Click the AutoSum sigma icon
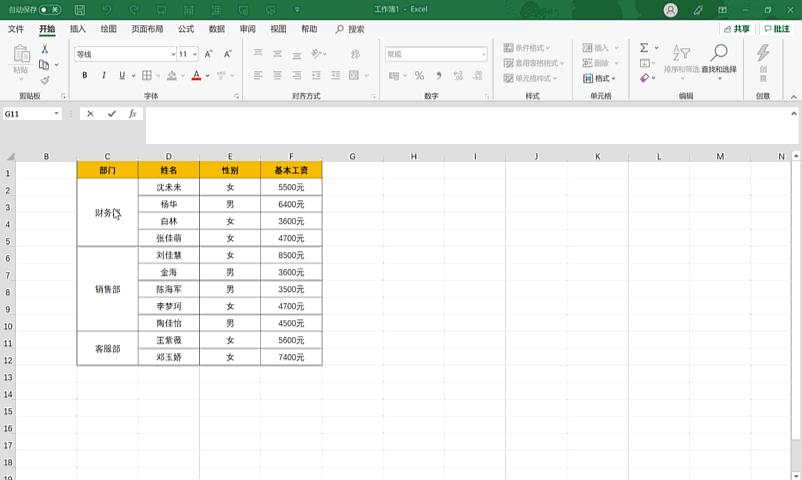Viewport: 802px width, 480px height. coord(644,47)
